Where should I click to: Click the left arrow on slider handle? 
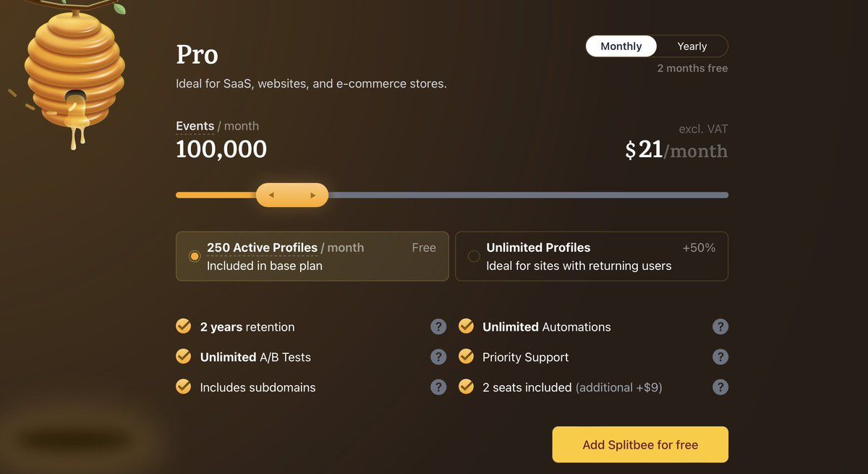point(271,195)
